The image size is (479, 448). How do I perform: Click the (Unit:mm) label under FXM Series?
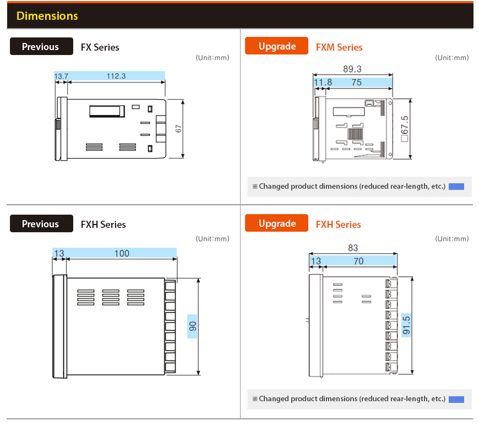pos(452,58)
